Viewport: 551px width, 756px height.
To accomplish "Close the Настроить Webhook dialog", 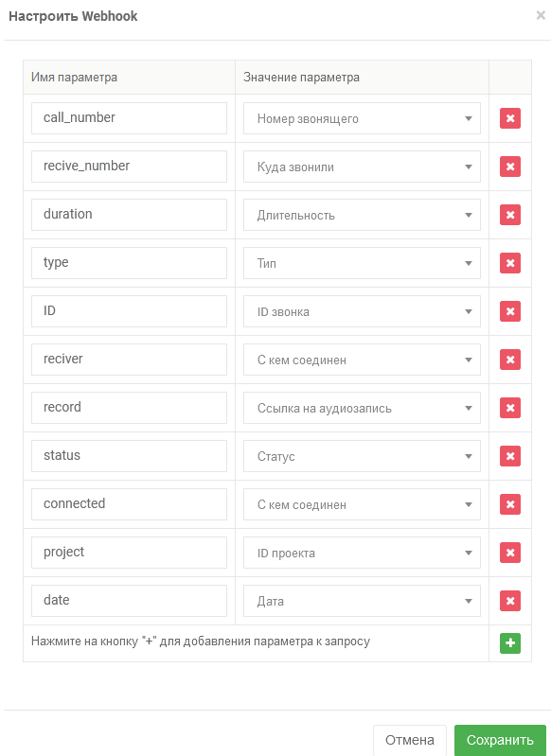I will 541,15.
